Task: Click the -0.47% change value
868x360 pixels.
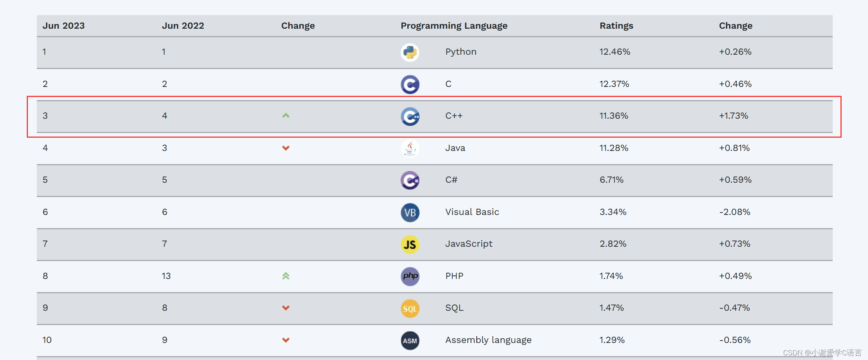Action: (x=735, y=308)
